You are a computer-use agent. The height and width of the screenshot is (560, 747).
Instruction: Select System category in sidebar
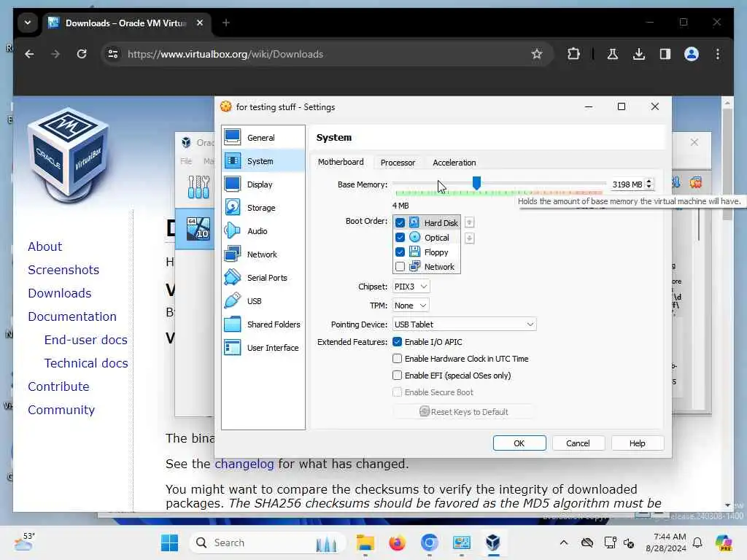[x=263, y=161]
